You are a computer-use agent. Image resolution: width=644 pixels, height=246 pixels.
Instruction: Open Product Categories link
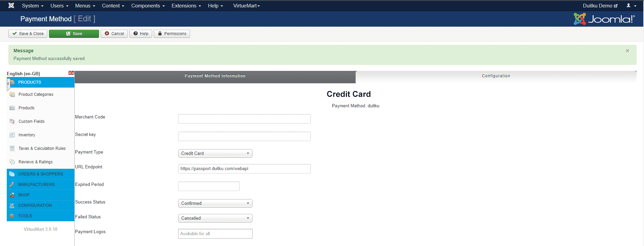click(x=36, y=94)
